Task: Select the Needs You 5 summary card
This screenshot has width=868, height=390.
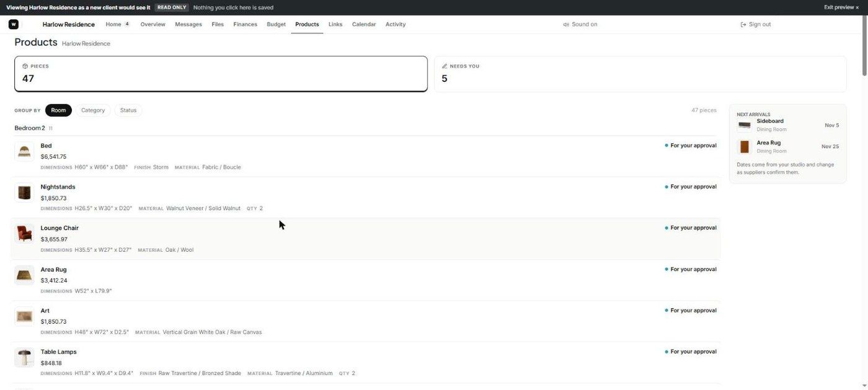Action: pos(640,74)
